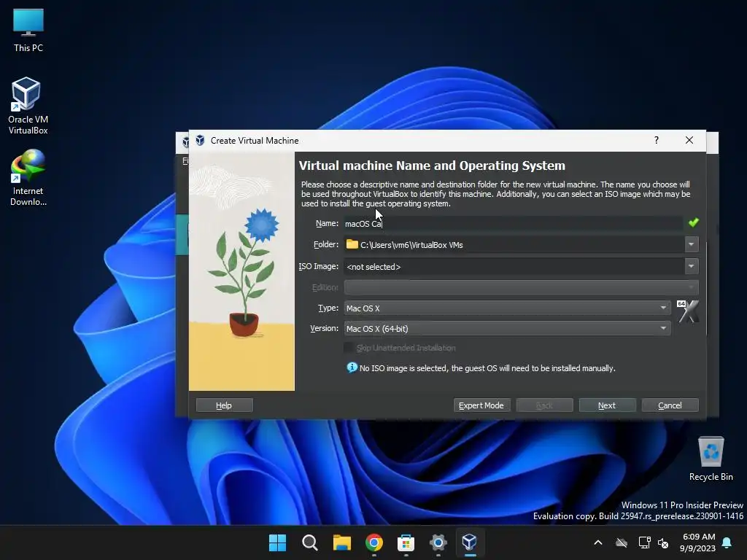Open notifications bell in the taskbar

click(727, 542)
